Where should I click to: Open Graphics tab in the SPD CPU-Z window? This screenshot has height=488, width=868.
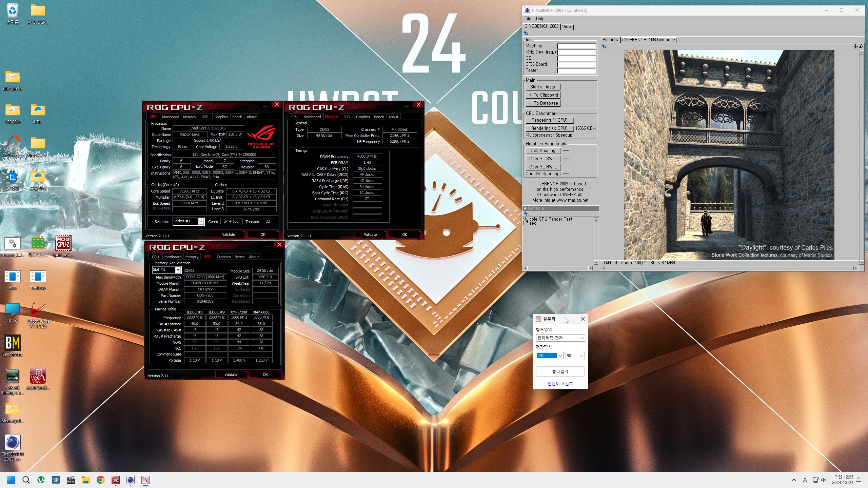(223, 257)
